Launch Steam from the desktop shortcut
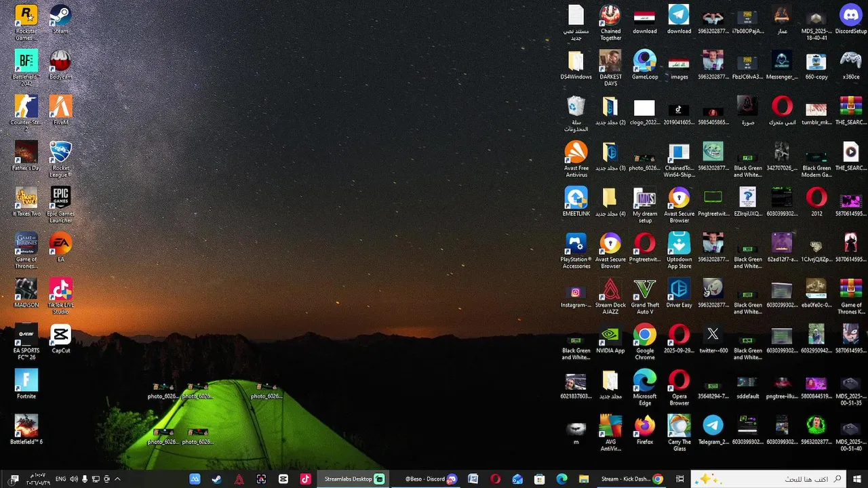 point(60,19)
